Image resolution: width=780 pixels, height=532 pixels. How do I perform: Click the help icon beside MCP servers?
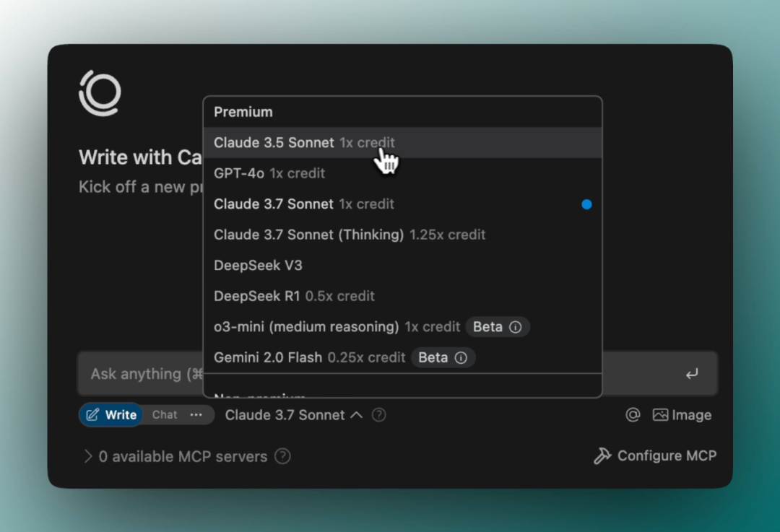[282, 456]
